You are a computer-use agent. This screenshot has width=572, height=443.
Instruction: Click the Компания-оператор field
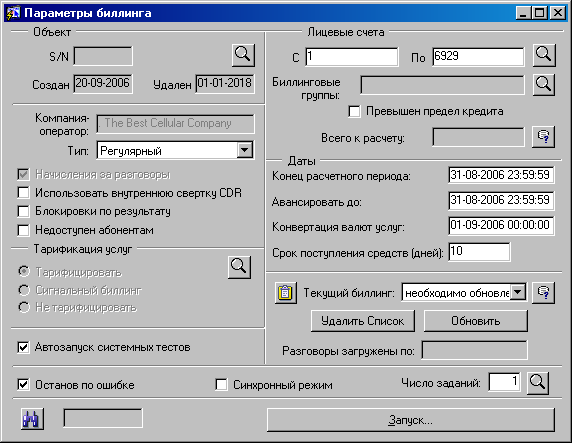(175, 124)
